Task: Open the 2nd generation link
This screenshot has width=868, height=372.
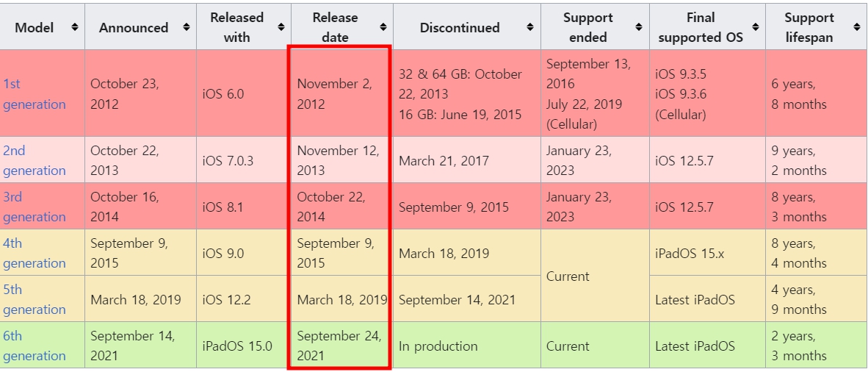Action: point(34,160)
